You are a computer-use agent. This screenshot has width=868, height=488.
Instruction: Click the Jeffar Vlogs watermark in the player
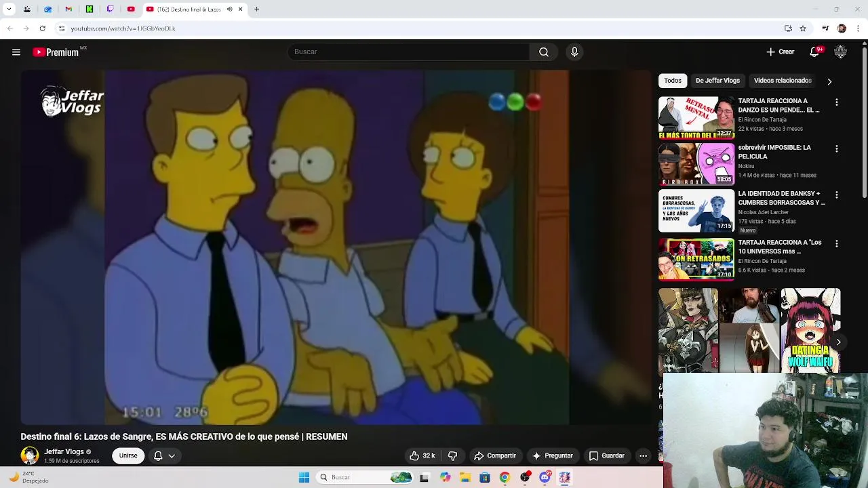(x=72, y=103)
